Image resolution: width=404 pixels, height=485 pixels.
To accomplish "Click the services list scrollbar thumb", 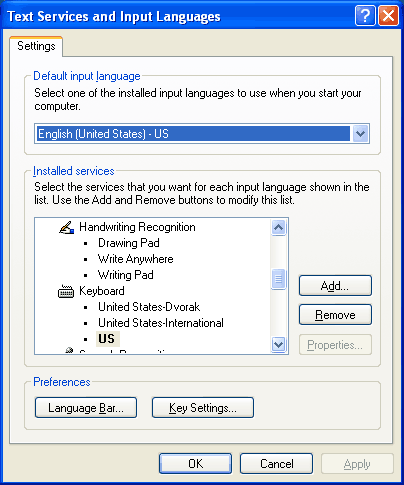I will click(278, 279).
